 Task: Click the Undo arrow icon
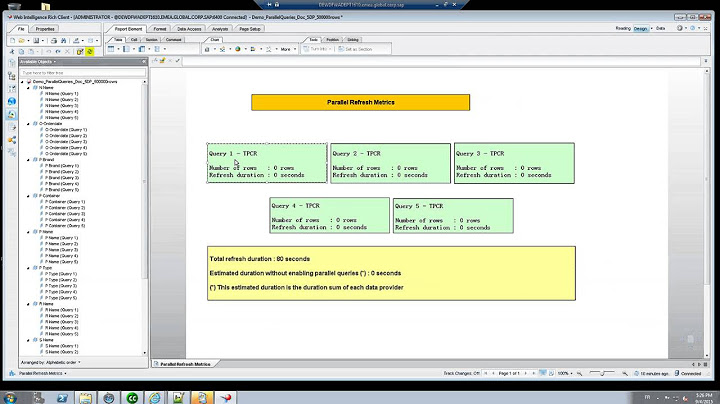pos(48,52)
